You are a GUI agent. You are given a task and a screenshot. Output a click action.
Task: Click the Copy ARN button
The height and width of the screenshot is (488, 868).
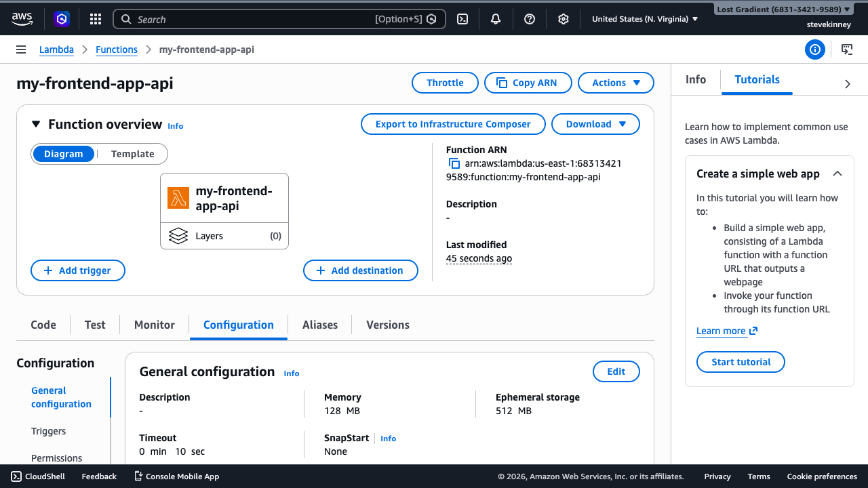[x=528, y=83]
